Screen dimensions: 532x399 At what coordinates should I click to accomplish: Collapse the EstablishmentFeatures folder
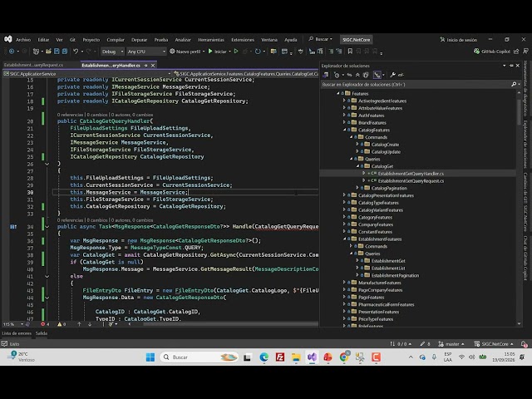coord(344,239)
